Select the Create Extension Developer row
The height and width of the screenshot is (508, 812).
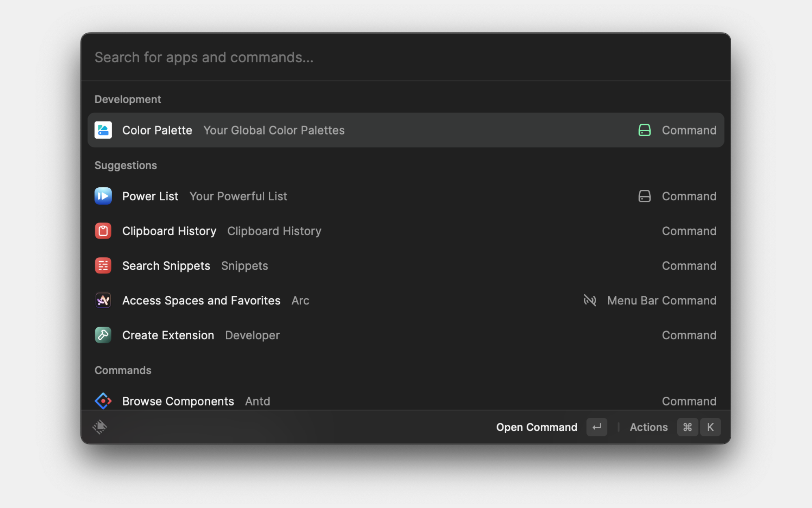[x=406, y=335]
